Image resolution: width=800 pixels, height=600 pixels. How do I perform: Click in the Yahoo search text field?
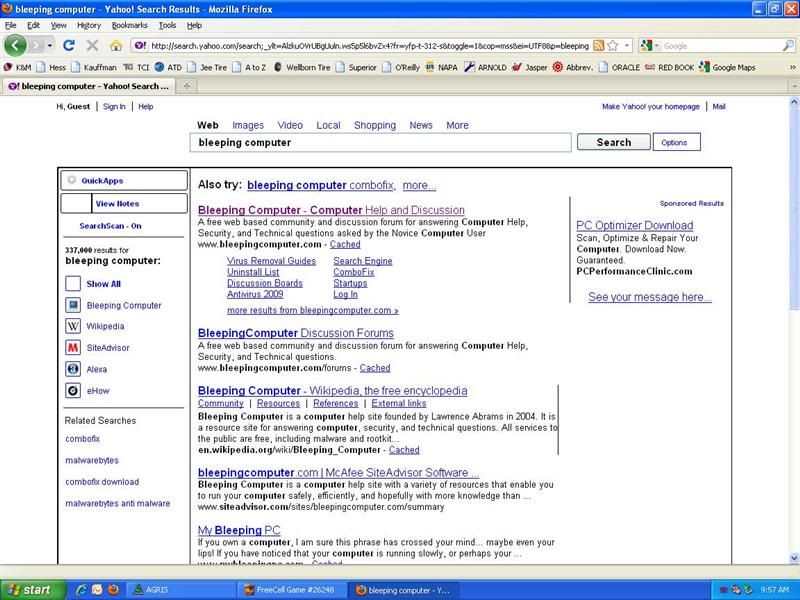click(381, 142)
